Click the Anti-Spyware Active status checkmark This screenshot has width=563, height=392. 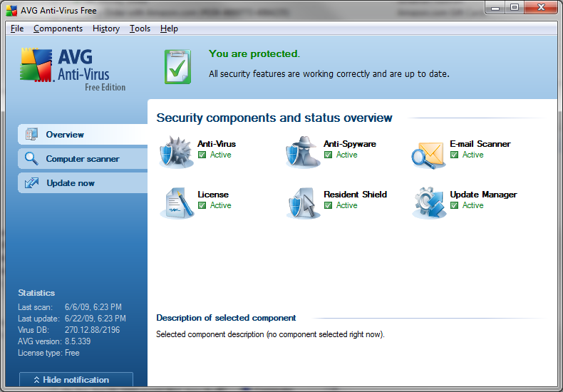click(x=328, y=155)
